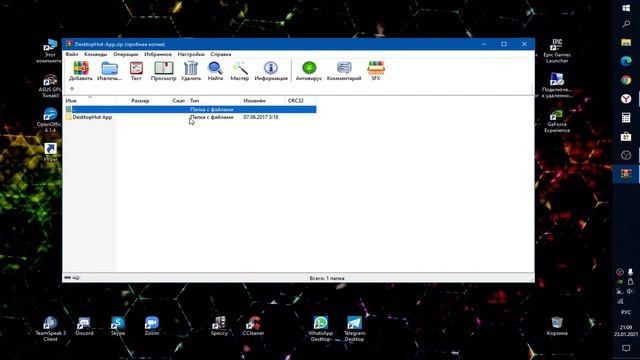Launch the Мастер (Wizard) tool
The width and height of the screenshot is (640, 360).
pos(240,71)
